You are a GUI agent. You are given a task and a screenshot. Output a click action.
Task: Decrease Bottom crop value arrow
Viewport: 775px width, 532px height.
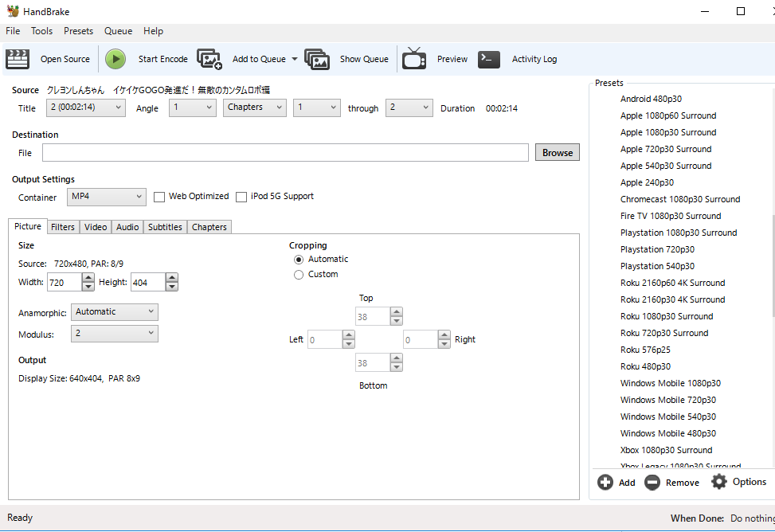point(397,367)
